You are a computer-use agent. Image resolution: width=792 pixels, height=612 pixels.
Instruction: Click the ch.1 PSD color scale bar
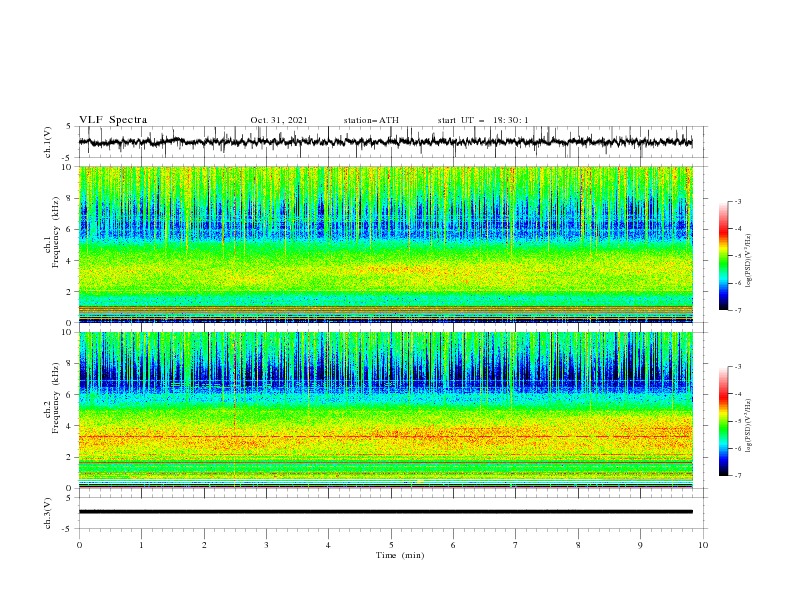[723, 256]
